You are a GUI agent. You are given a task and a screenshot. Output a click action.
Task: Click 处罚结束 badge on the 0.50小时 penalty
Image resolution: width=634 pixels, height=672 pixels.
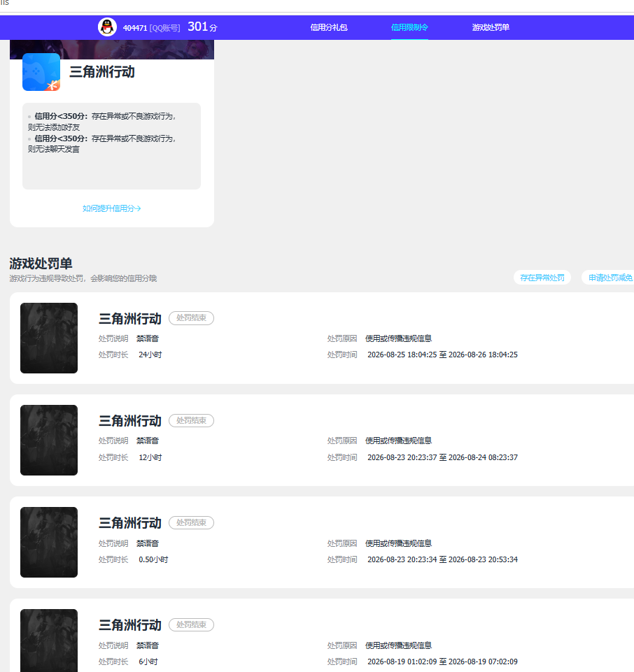[191, 522]
